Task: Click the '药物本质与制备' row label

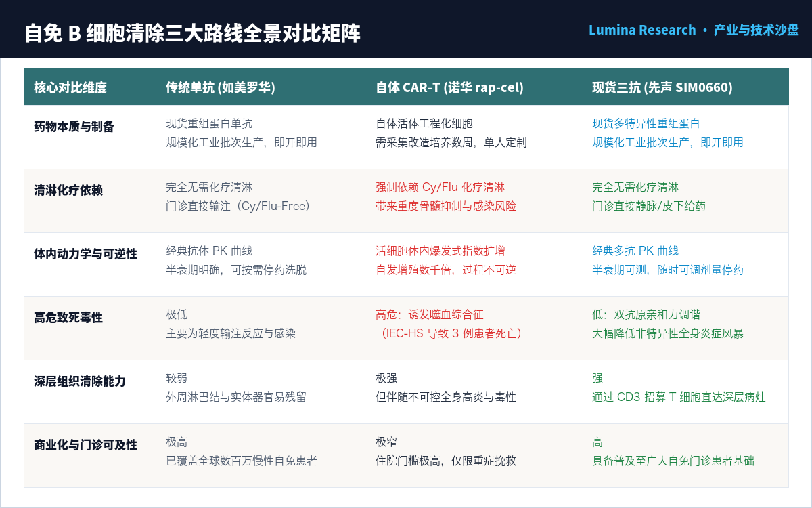Action: [74, 127]
